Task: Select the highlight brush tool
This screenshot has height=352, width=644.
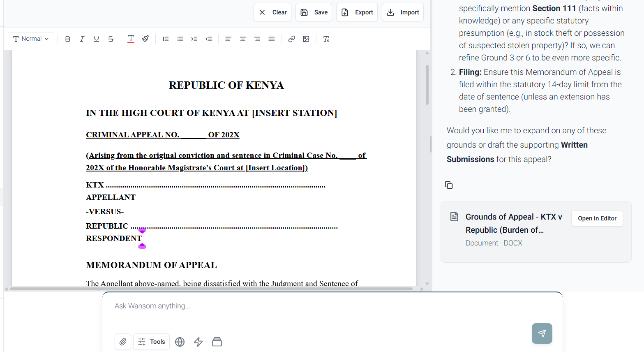Action: tap(145, 39)
